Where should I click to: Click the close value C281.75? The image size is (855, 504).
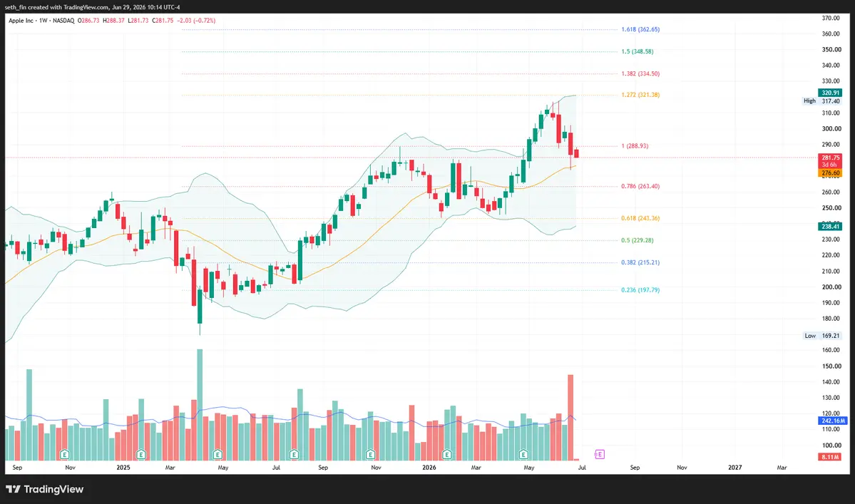click(x=163, y=21)
